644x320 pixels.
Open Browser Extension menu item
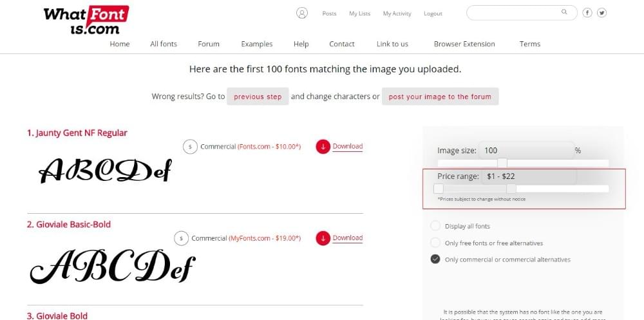tap(464, 44)
